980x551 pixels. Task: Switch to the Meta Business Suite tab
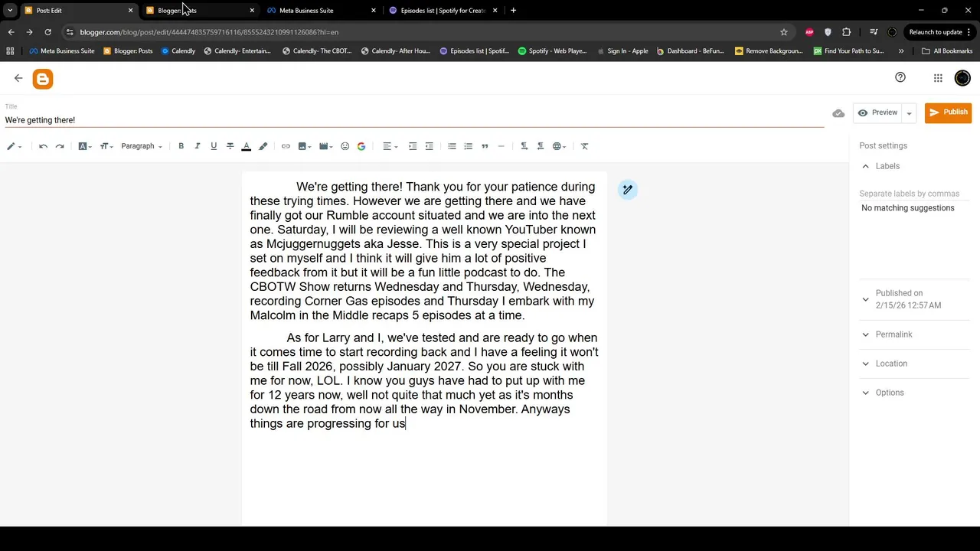(322, 11)
